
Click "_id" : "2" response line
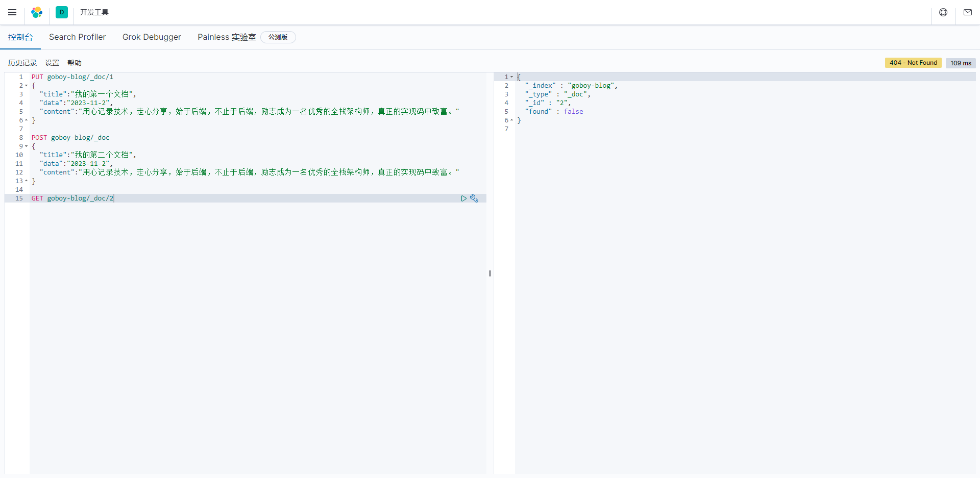tap(548, 103)
